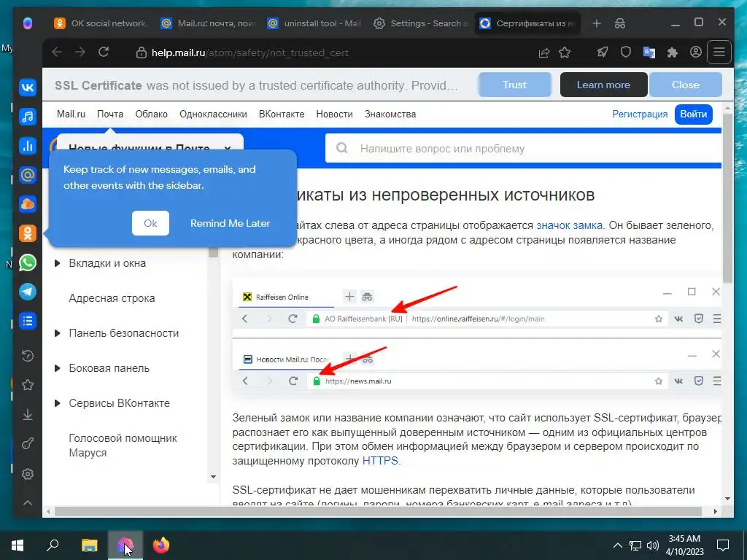Screen dimensions: 747x560
Task: Open the Регистрация link
Action: pos(640,114)
